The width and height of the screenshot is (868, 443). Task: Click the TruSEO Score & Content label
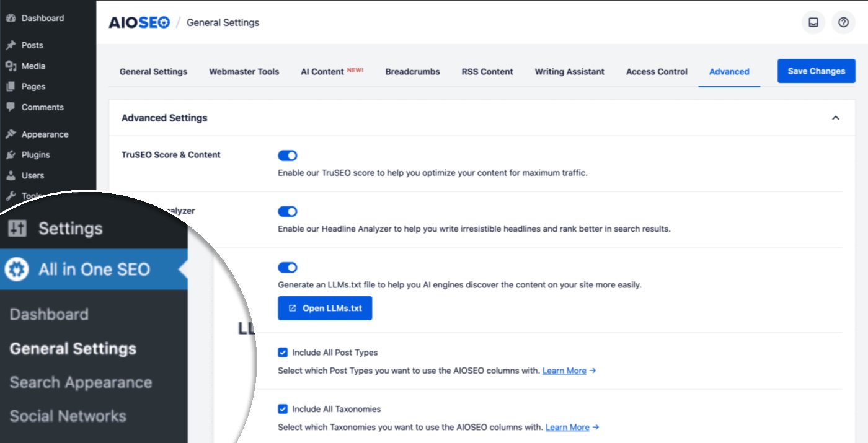(171, 155)
